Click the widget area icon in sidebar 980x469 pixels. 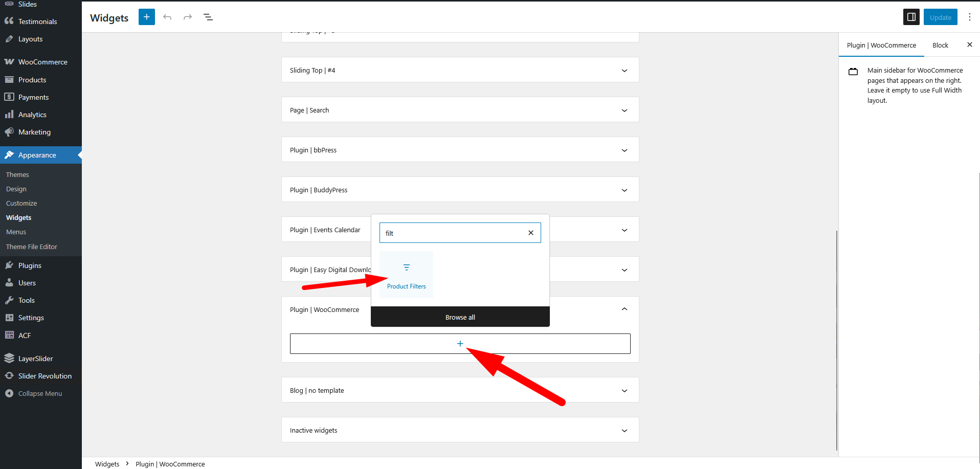853,72
